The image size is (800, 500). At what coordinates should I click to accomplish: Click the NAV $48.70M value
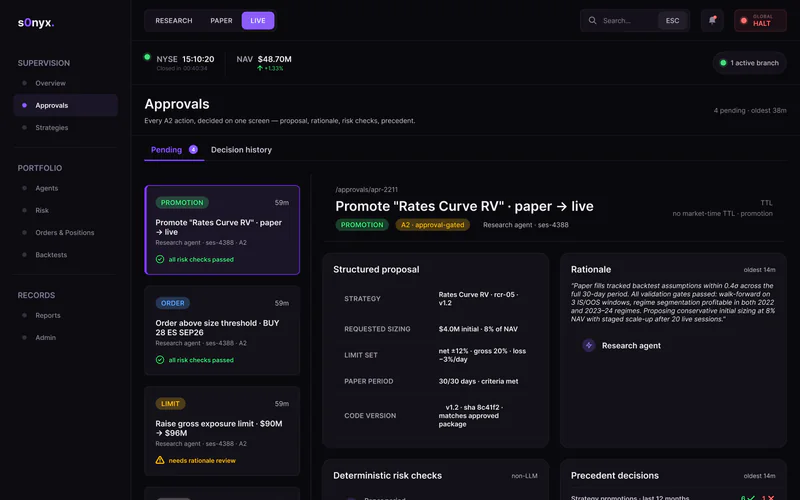274,59
